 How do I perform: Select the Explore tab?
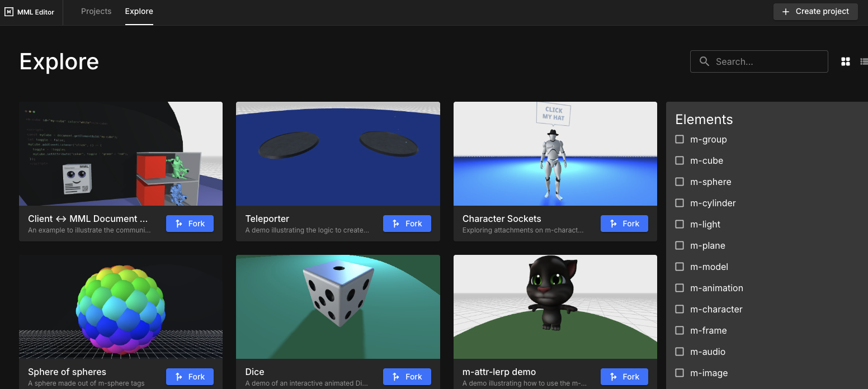coord(139,11)
